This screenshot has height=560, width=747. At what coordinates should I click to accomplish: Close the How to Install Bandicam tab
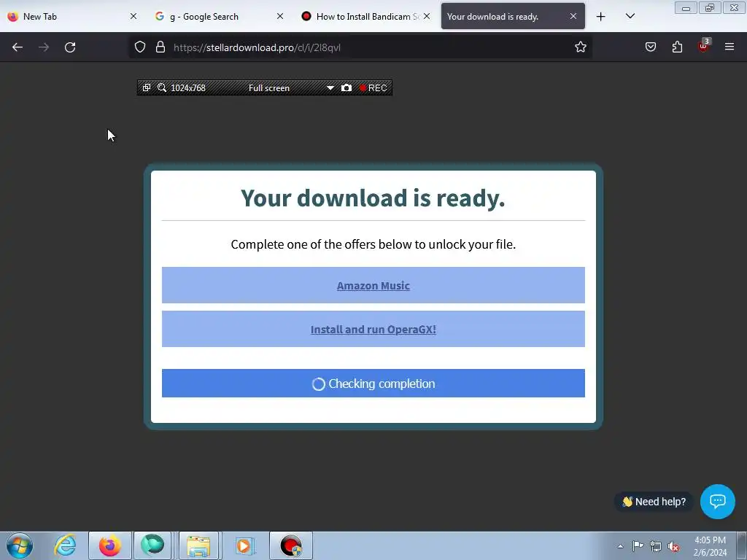click(427, 17)
